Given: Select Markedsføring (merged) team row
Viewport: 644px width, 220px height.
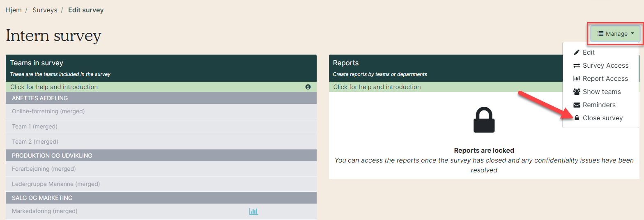Looking at the screenshot, I should coord(161,211).
